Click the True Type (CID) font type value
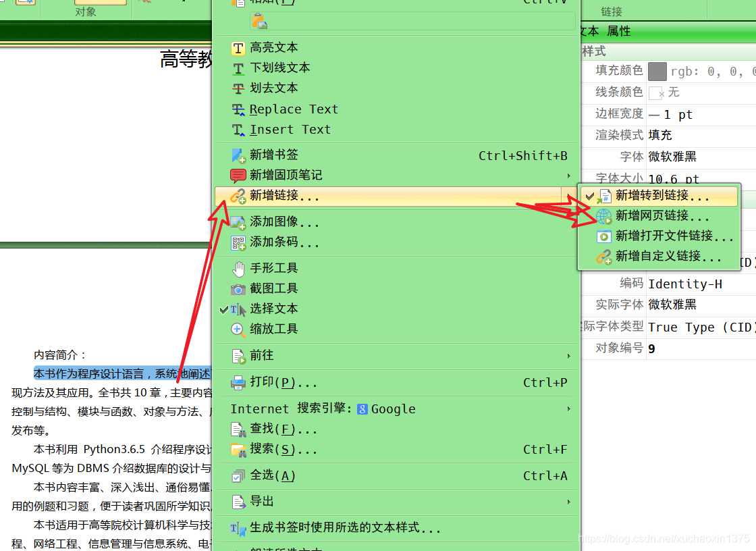The width and height of the screenshot is (756, 551). click(701, 327)
